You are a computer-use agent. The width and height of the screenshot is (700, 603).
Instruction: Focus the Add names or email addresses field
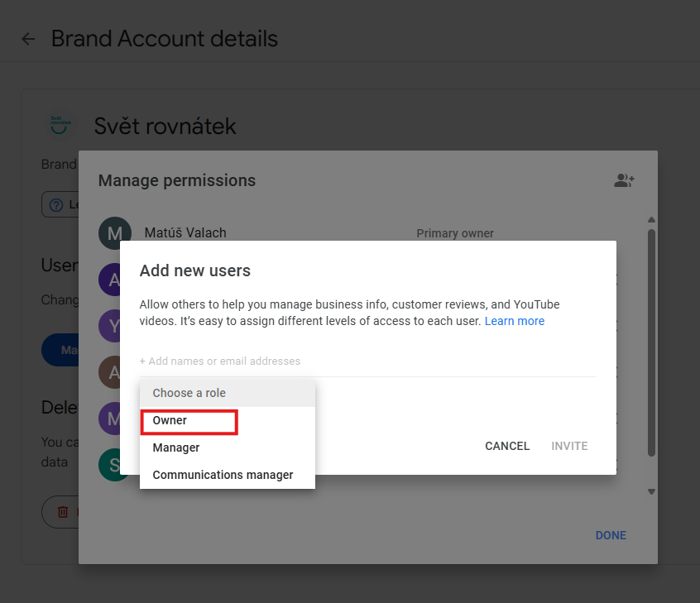click(x=368, y=361)
